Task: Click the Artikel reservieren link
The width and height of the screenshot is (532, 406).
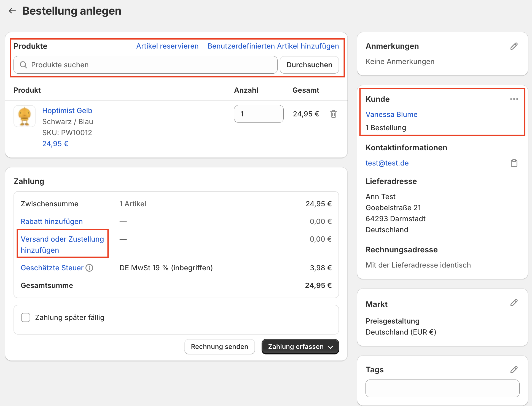Action: (167, 46)
